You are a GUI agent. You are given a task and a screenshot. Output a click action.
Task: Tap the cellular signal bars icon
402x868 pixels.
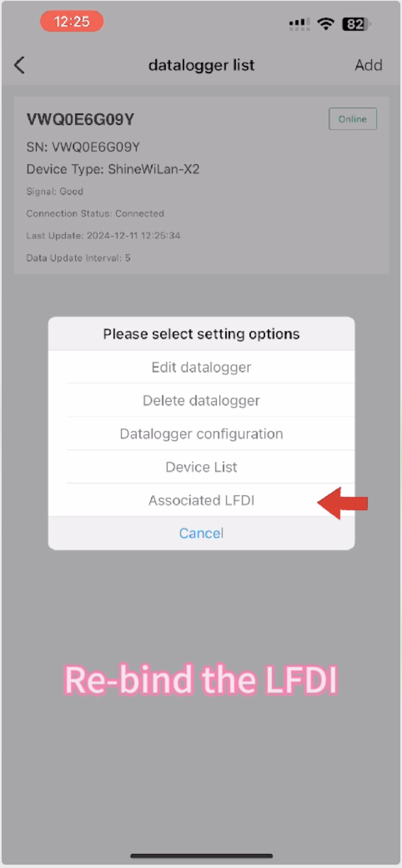point(299,24)
